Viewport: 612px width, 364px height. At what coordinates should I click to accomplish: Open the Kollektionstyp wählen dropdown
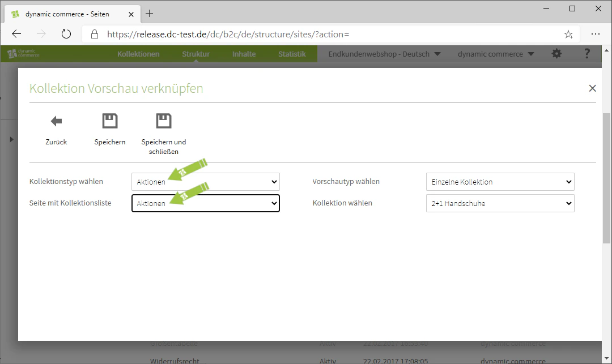pyautogui.click(x=206, y=182)
